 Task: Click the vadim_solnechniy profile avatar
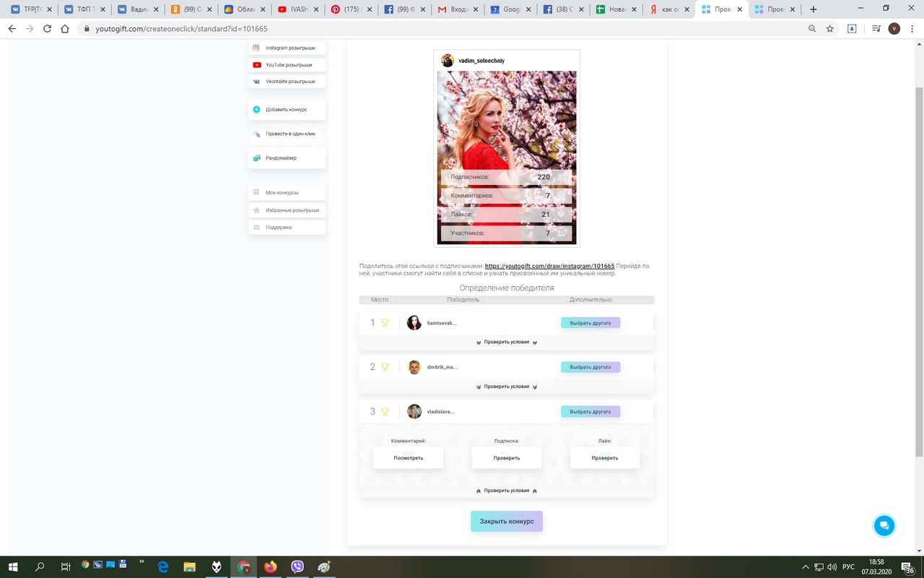click(x=448, y=61)
